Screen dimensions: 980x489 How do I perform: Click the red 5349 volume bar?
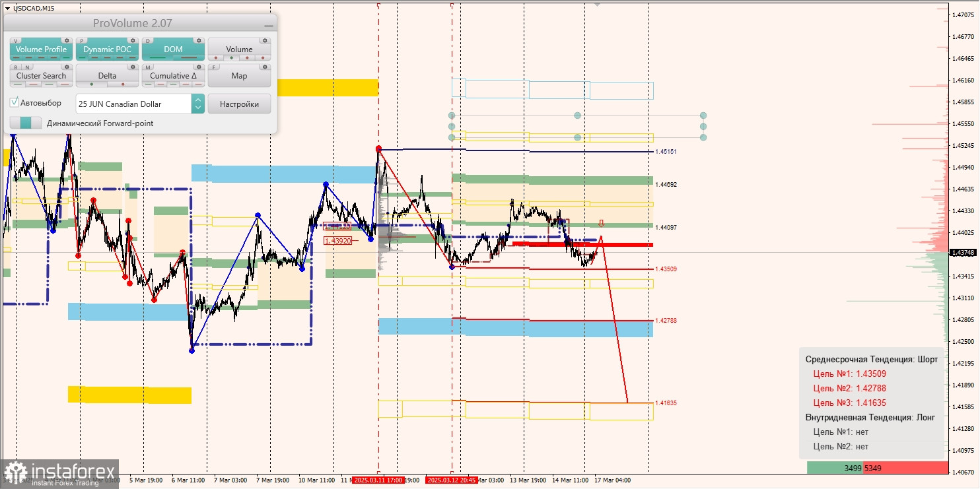pyautogui.click(x=905, y=468)
